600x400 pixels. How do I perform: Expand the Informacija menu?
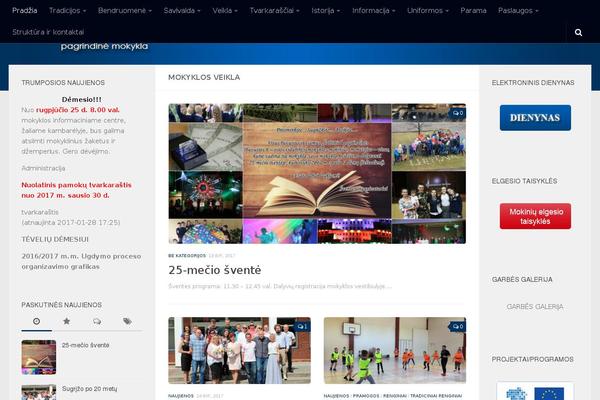(x=373, y=11)
